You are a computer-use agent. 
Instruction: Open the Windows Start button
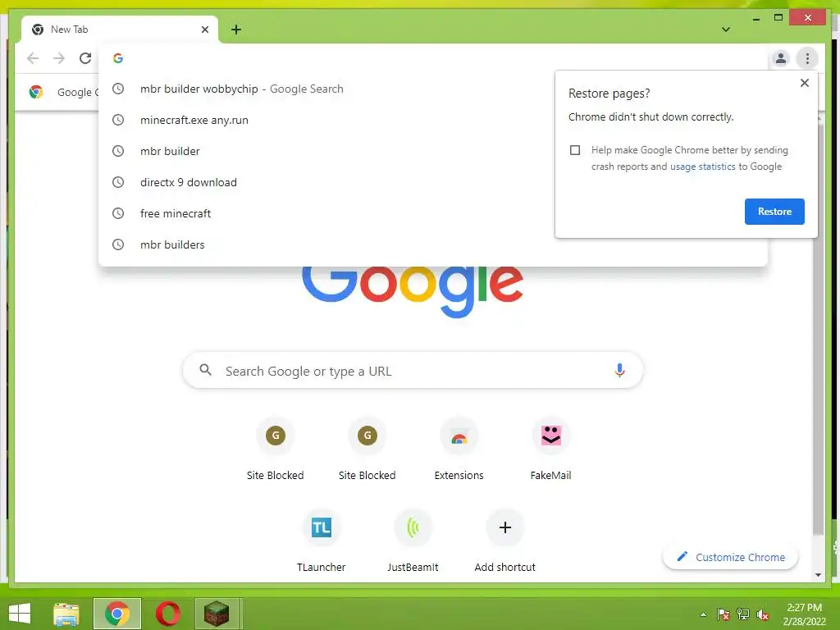point(20,614)
